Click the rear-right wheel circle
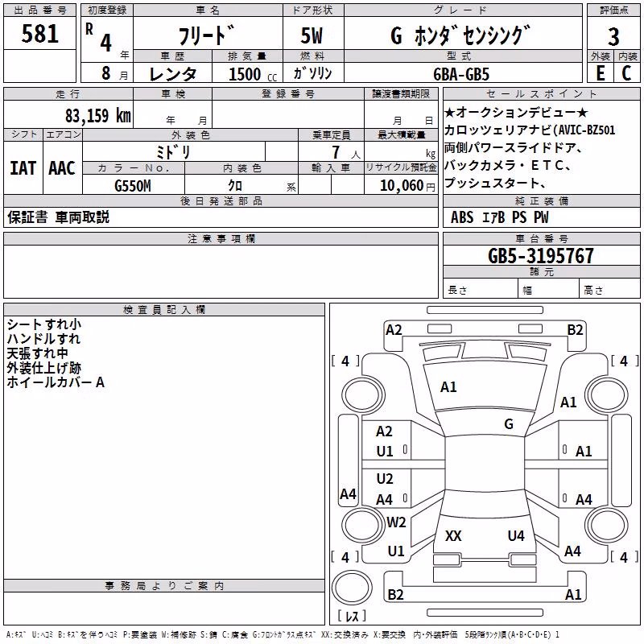The image size is (644, 644). point(606,525)
